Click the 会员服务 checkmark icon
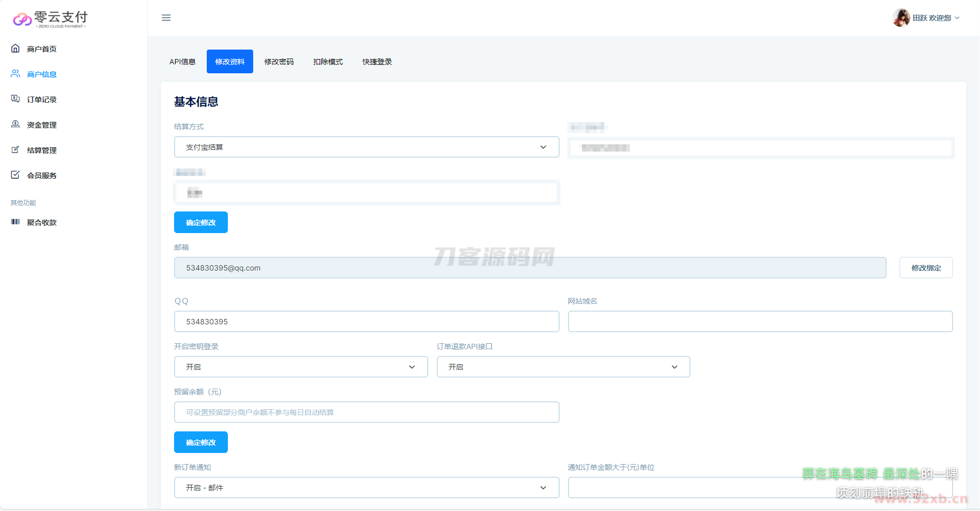Viewport: 980px width, 511px height. coord(15,175)
